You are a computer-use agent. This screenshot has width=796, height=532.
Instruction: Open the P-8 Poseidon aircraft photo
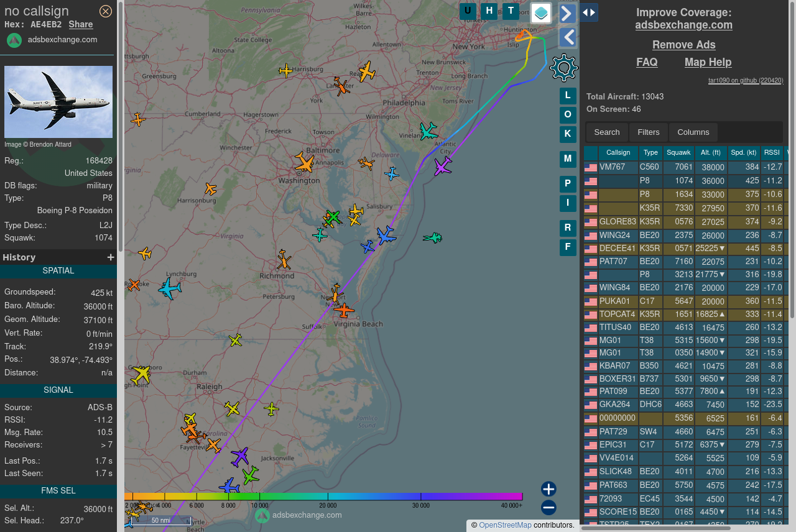tap(58, 102)
